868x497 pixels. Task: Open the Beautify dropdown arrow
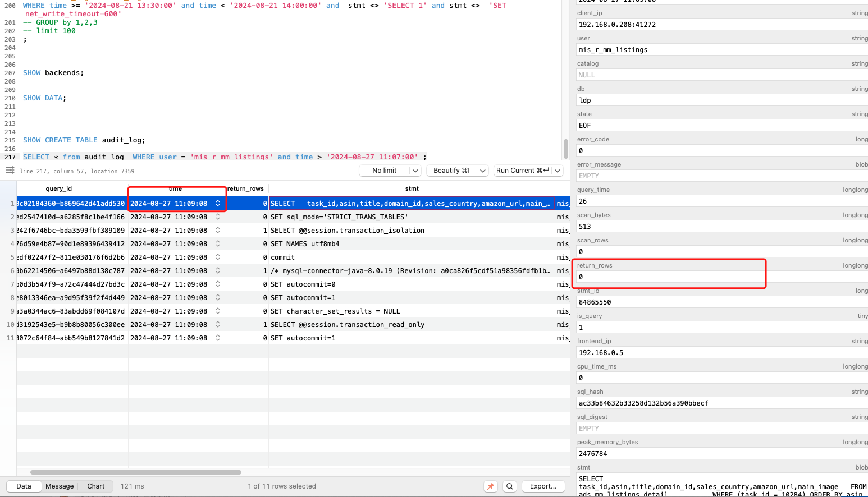483,171
